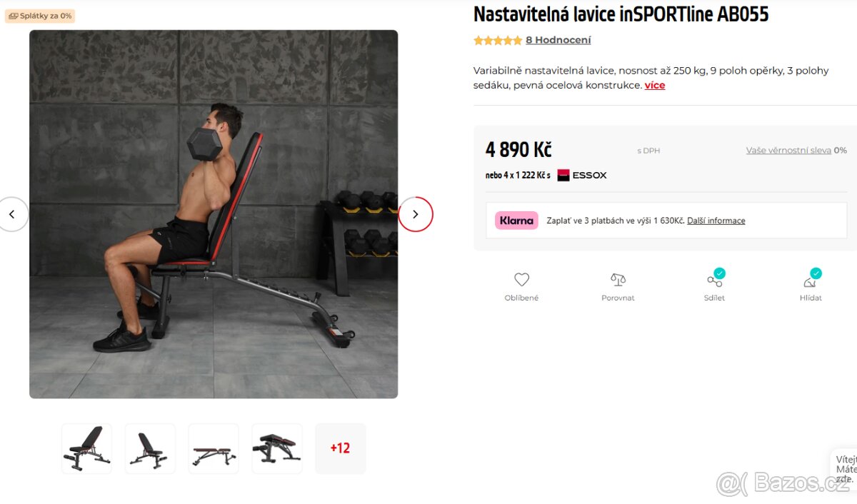
Task: Open the Sdílet share icon
Action: (x=714, y=280)
